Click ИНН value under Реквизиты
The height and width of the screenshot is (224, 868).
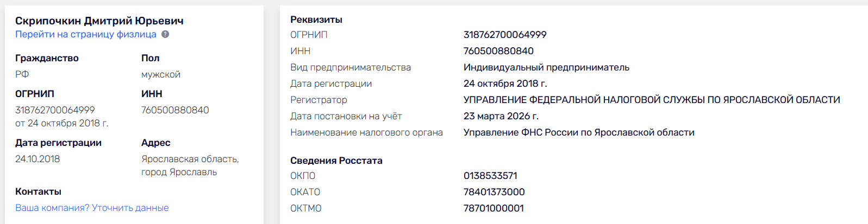(x=498, y=51)
